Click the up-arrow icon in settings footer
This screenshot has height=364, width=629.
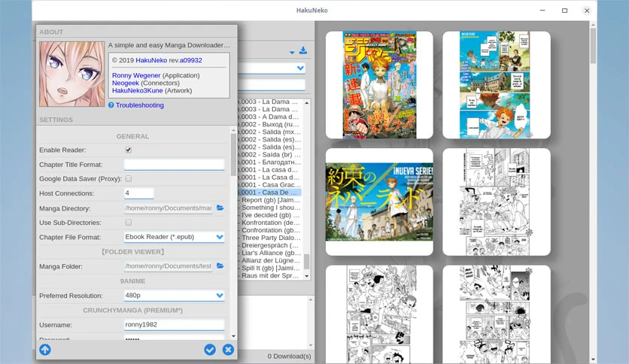45,350
